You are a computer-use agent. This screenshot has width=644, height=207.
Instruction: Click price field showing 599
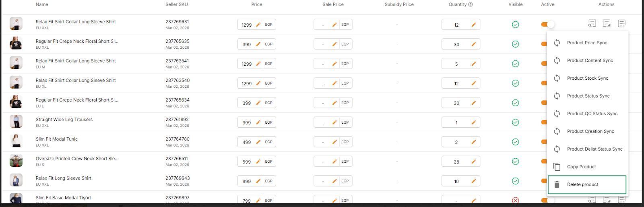(247, 162)
